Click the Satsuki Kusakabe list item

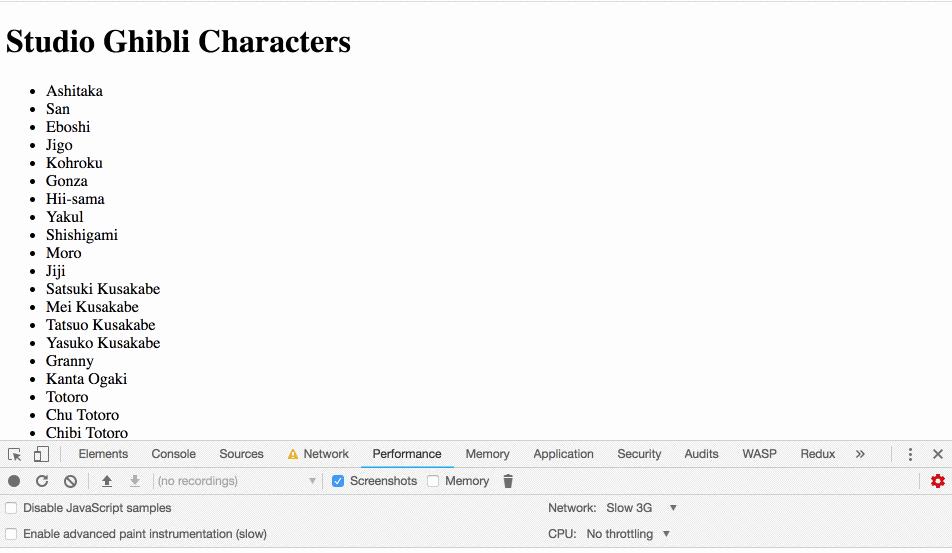pos(103,289)
